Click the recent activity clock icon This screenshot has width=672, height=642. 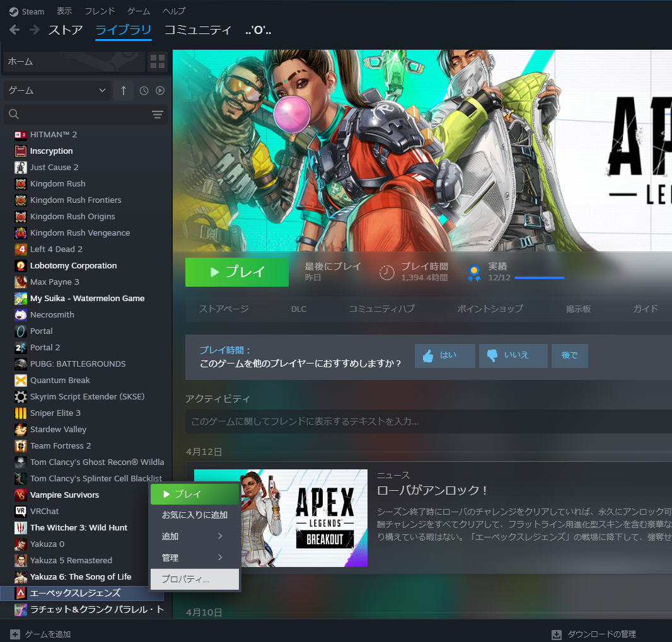[144, 90]
